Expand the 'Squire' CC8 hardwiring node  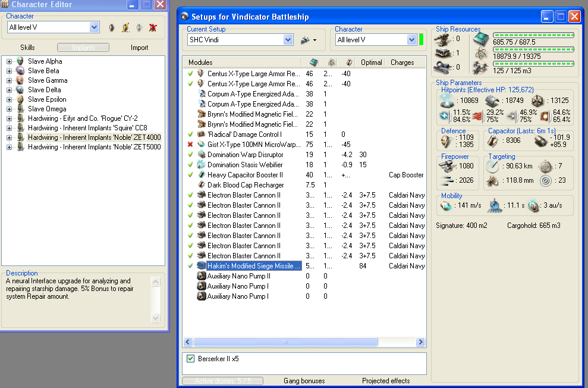(9, 129)
